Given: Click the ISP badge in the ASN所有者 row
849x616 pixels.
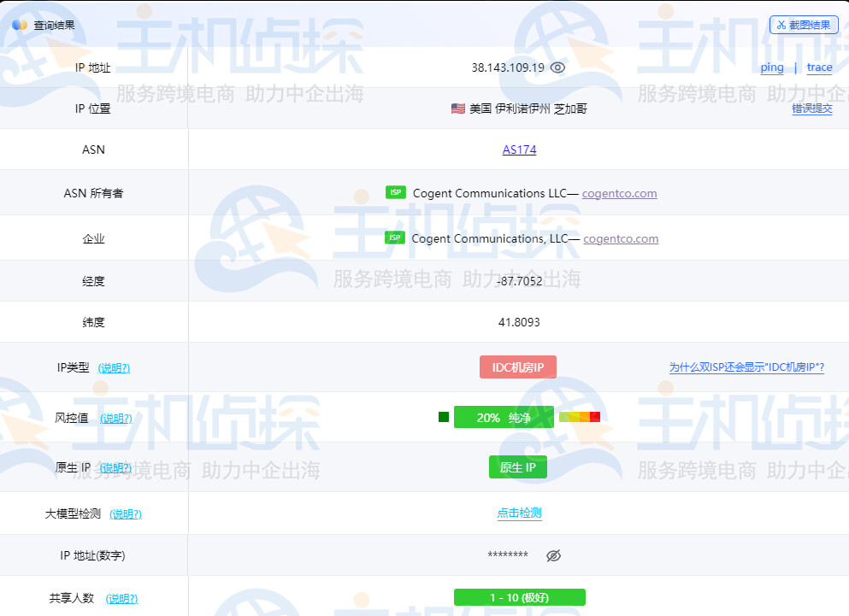Looking at the screenshot, I should click(396, 192).
